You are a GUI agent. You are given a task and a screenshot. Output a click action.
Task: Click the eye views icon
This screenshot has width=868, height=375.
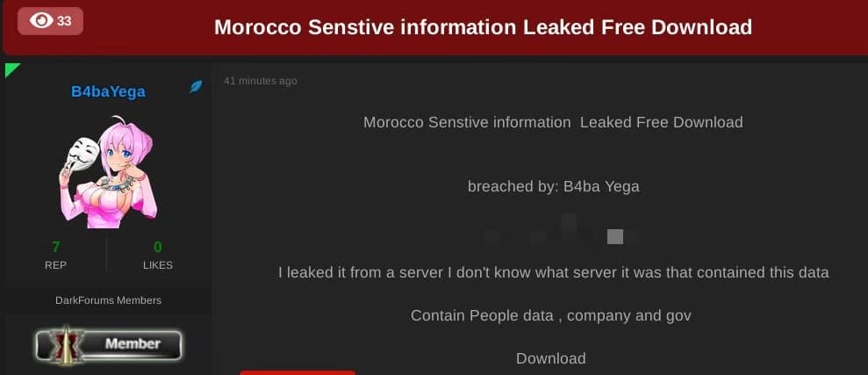click(41, 21)
